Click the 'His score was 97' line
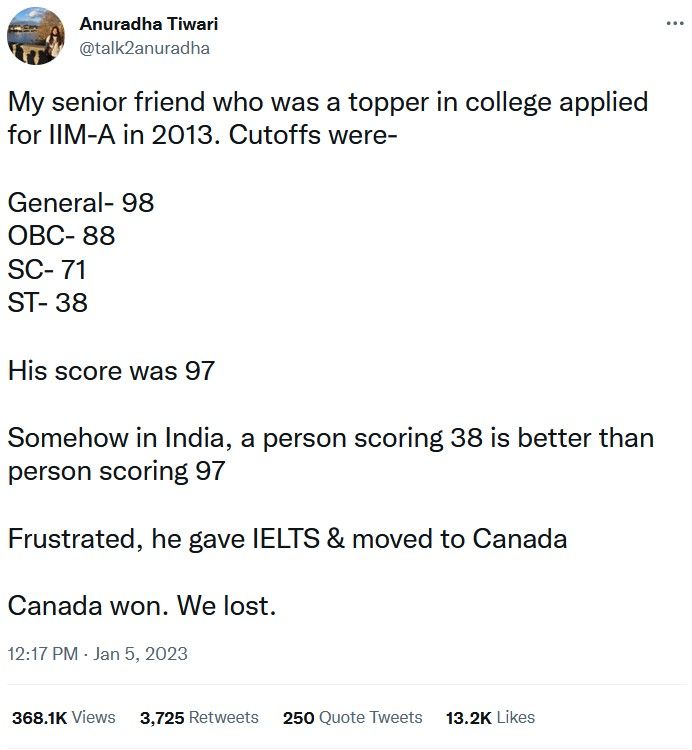The width and height of the screenshot is (692, 750). (x=111, y=371)
